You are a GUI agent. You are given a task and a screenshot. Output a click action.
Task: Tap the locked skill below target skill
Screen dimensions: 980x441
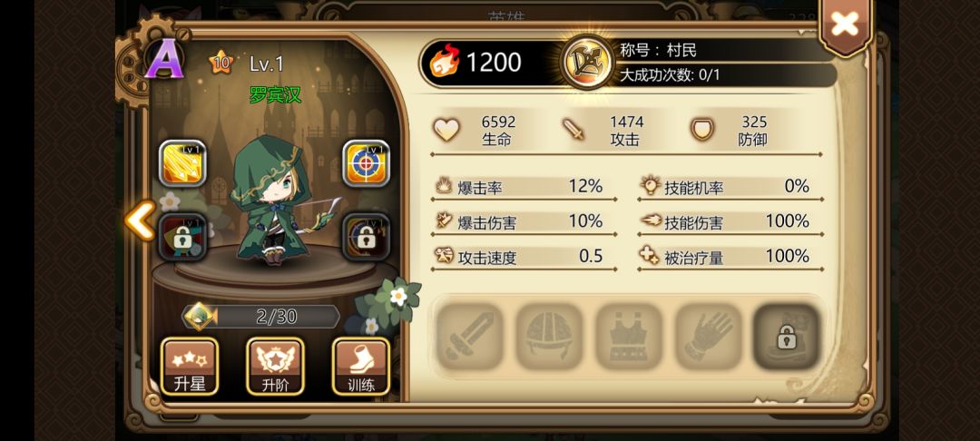(x=367, y=237)
